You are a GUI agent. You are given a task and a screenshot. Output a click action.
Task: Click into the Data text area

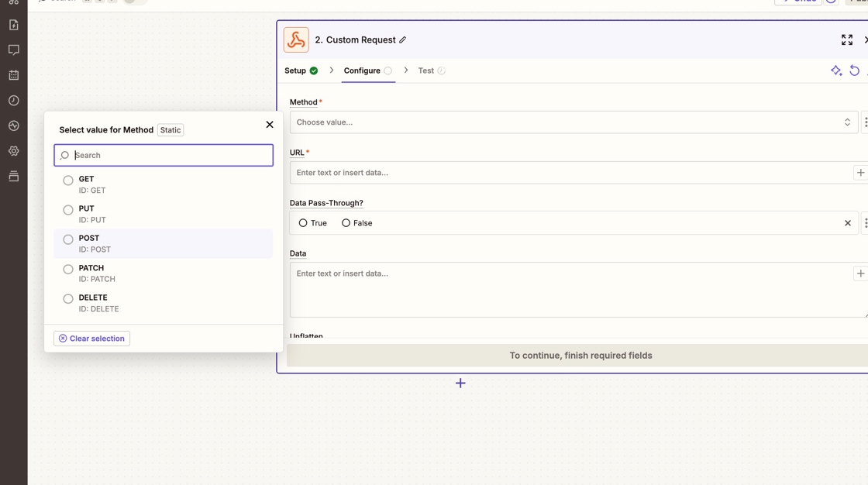(578, 290)
